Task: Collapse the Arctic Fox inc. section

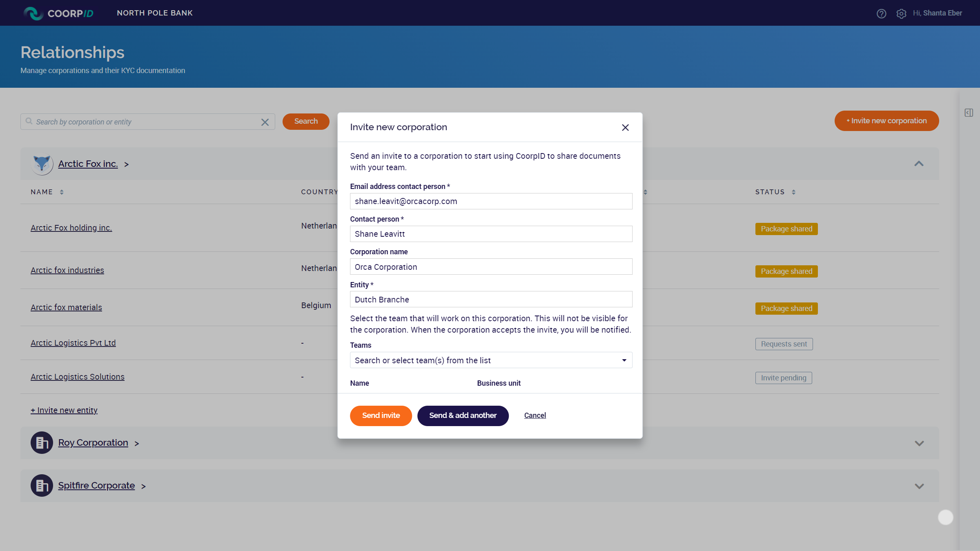Action: (919, 164)
